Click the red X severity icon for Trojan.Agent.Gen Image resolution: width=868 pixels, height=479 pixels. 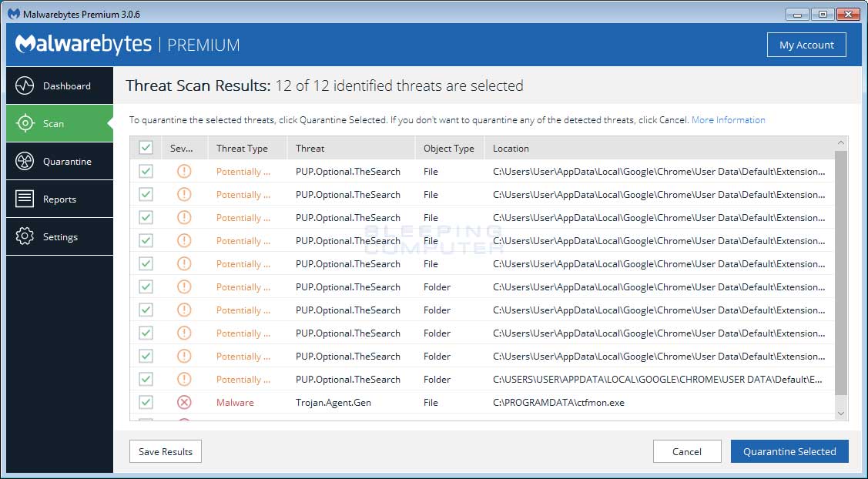184,403
